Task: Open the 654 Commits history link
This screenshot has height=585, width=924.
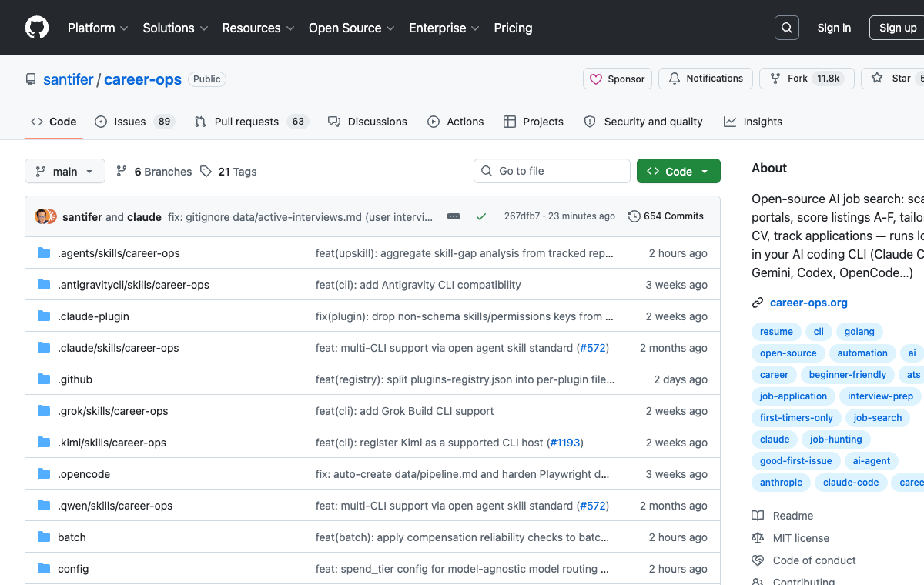Action: [666, 216]
